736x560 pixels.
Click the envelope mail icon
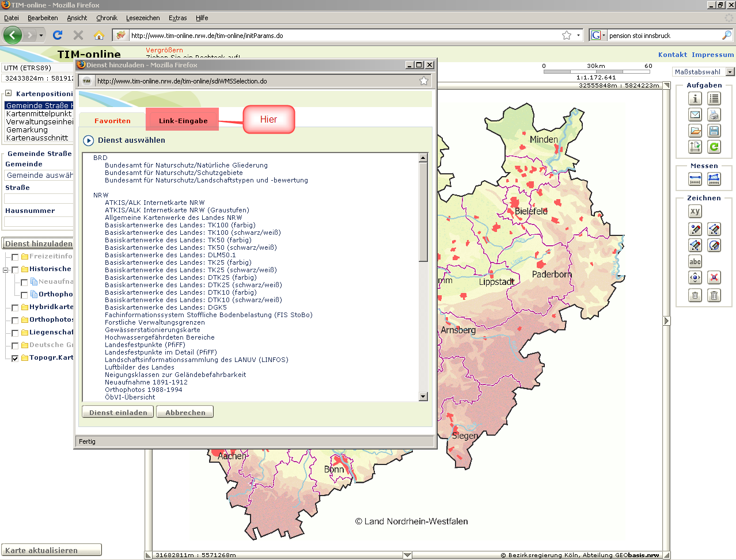pos(695,115)
